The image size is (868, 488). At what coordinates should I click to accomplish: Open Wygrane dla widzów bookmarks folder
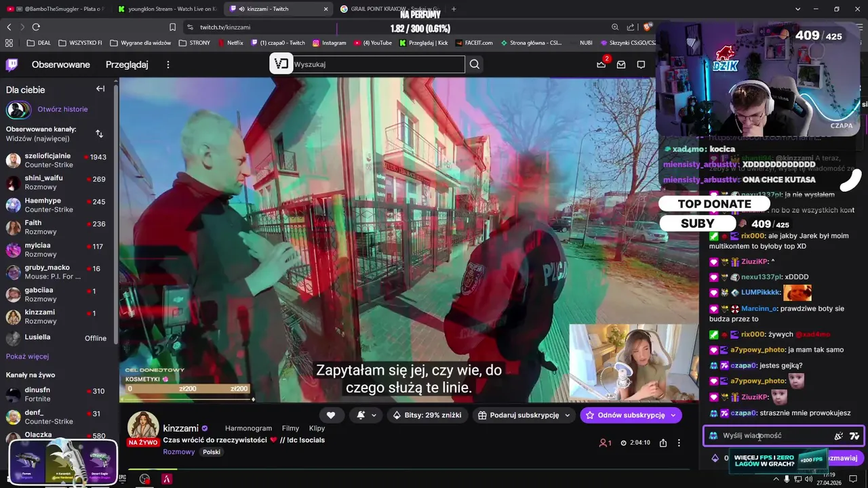140,43
